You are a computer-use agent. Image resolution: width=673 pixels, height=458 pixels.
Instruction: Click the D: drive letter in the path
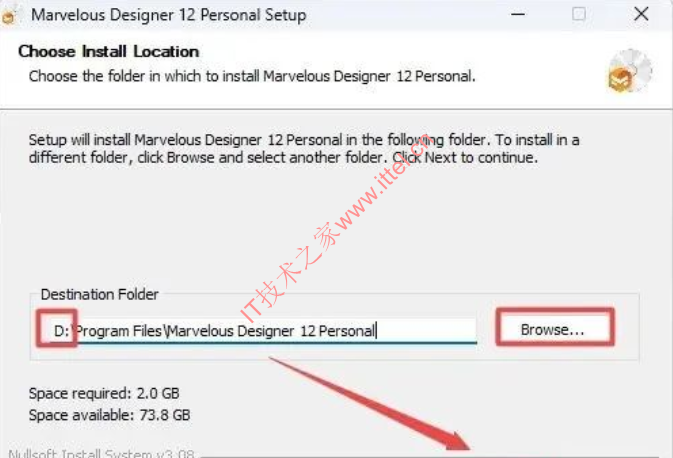click(61, 331)
